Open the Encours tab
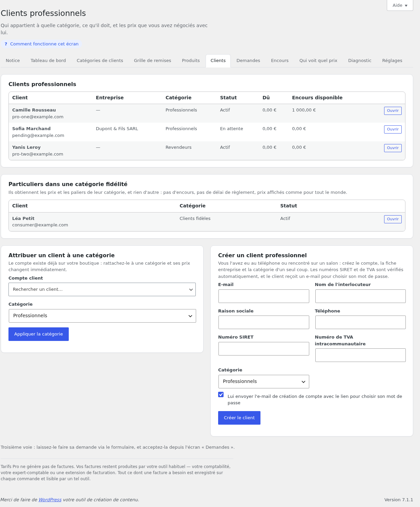 click(280, 61)
